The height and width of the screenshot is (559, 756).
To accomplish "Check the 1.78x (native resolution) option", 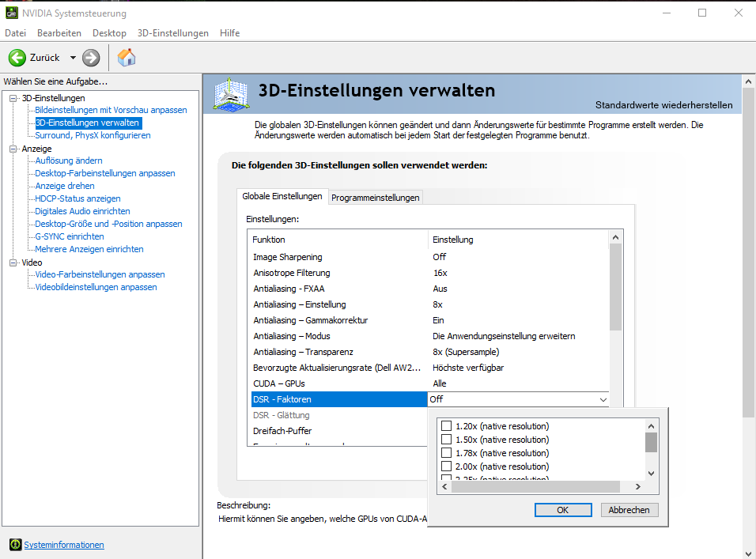I will point(447,453).
